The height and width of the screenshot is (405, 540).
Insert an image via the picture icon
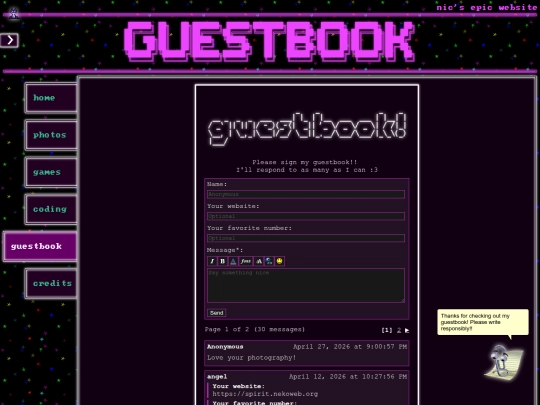[x=269, y=261]
